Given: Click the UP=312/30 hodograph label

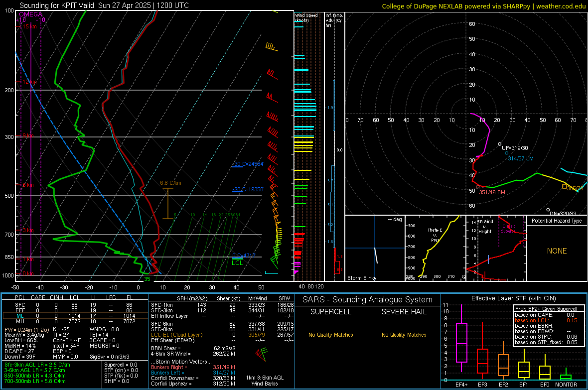Looking at the screenshot, I should coord(515,148).
